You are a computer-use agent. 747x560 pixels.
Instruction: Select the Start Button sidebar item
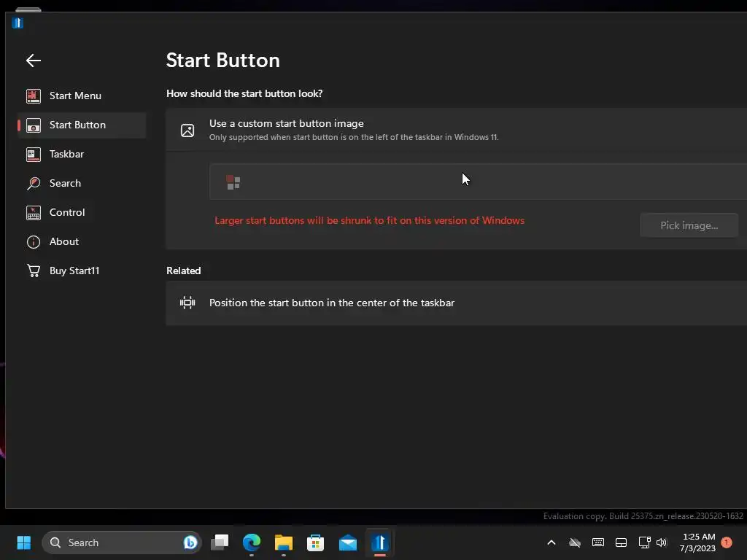point(82,125)
